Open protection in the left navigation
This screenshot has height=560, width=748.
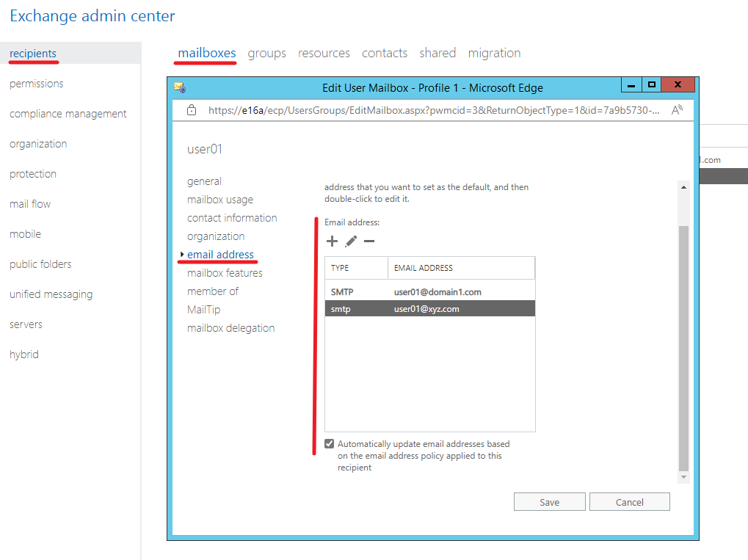33,174
